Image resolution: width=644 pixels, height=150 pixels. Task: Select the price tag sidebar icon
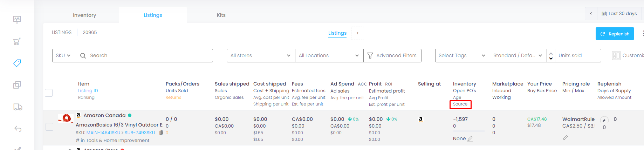17,63
